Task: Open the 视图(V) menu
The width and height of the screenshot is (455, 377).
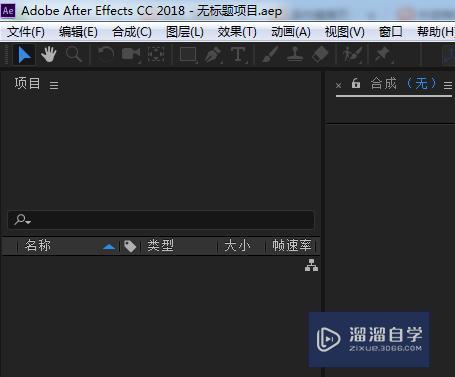Action: point(345,32)
